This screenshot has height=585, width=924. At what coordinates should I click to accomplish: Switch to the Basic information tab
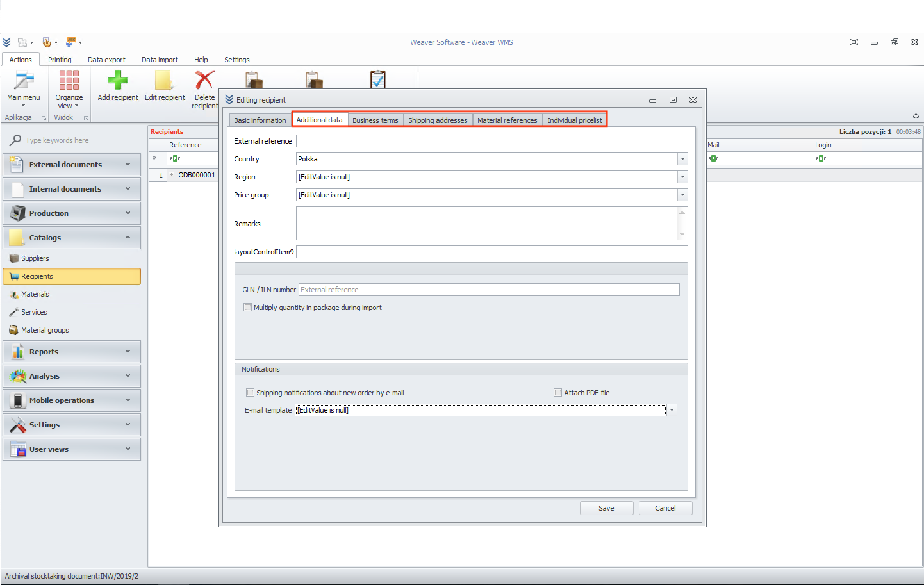pos(260,120)
